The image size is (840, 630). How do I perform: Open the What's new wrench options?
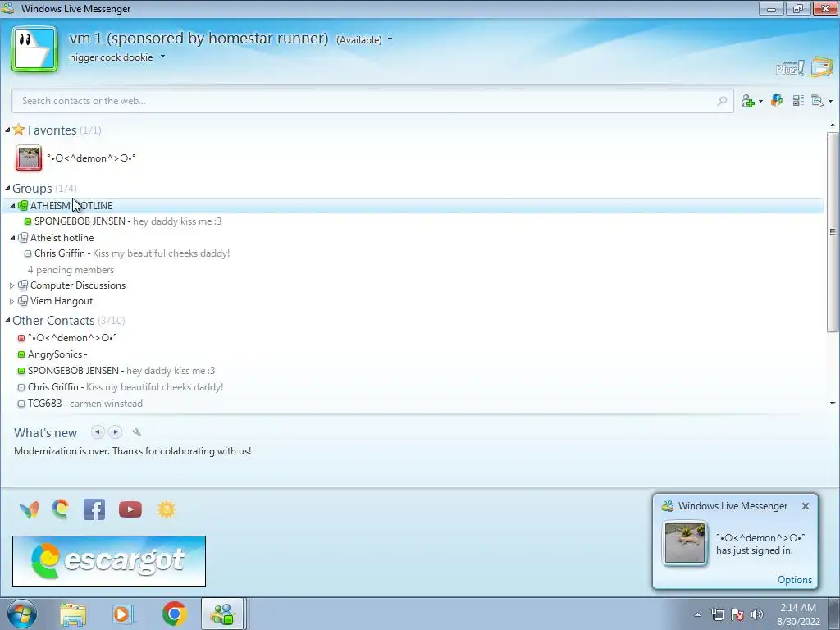pos(137,432)
